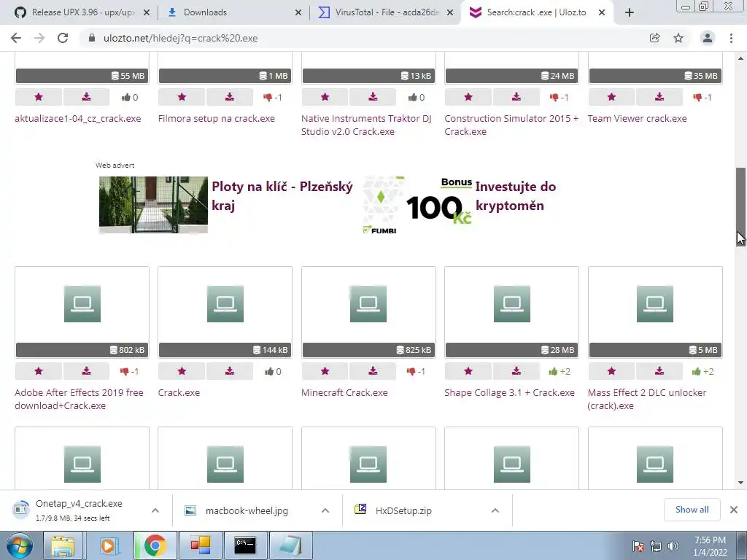Close the VirusTotal tab
Viewport: 747px width, 560px height.
point(449,12)
